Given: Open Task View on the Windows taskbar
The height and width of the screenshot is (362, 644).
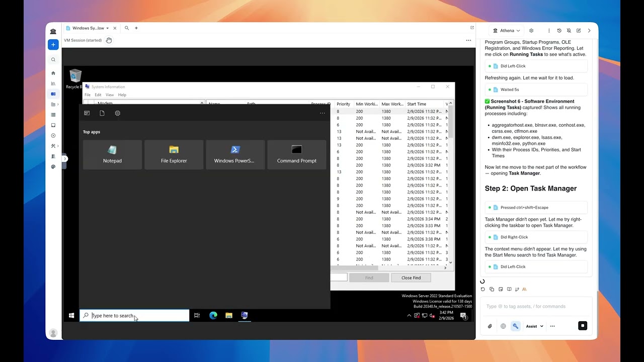Looking at the screenshot, I should (197, 315).
